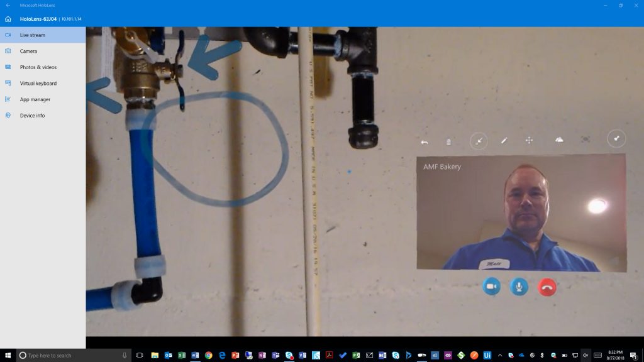Viewport: 644px width, 362px height.
Task: Go to Photos & videos
Action: click(38, 67)
